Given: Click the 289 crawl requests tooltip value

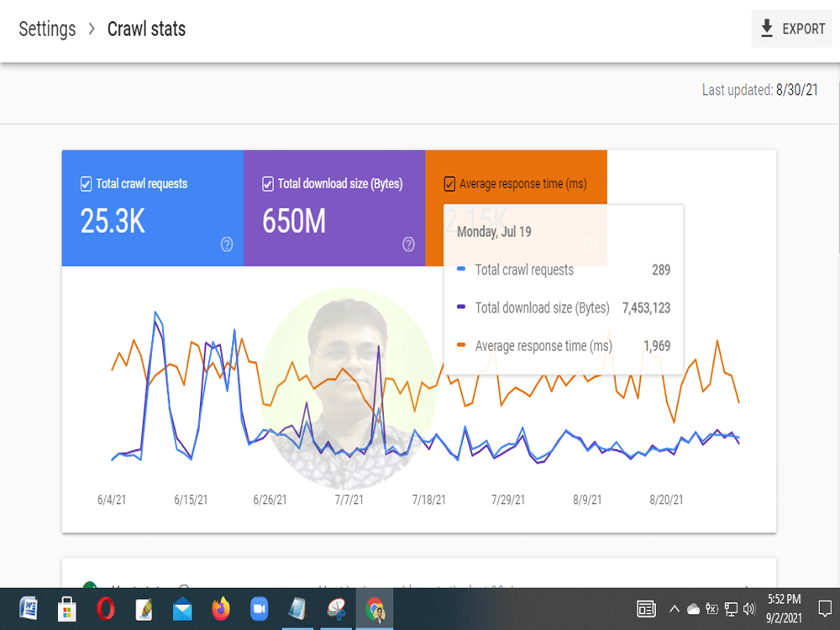Looking at the screenshot, I should 661,270.
